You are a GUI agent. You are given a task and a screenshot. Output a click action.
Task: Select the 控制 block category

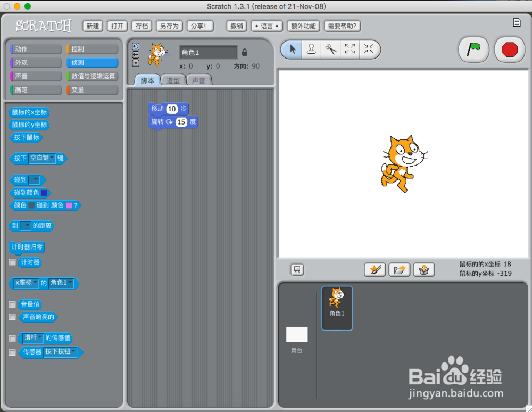92,49
